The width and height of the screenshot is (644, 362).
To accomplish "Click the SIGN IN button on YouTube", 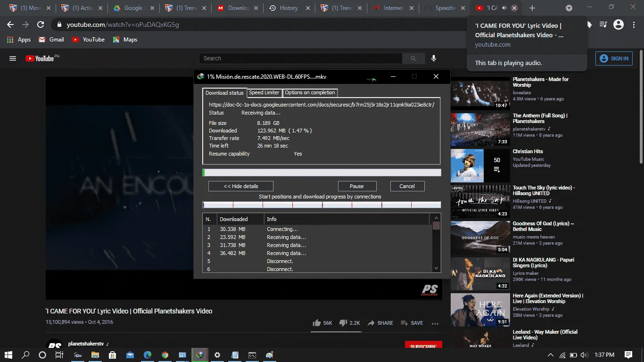I will tap(614, 58).
